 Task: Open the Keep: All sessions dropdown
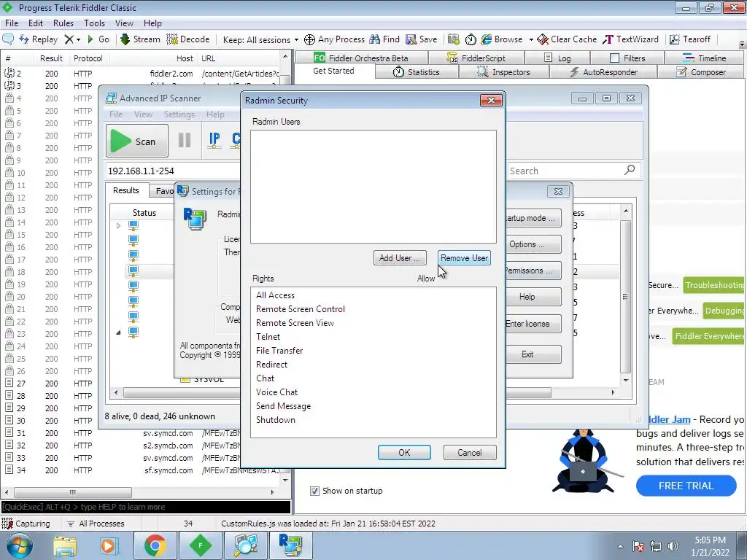coord(260,39)
